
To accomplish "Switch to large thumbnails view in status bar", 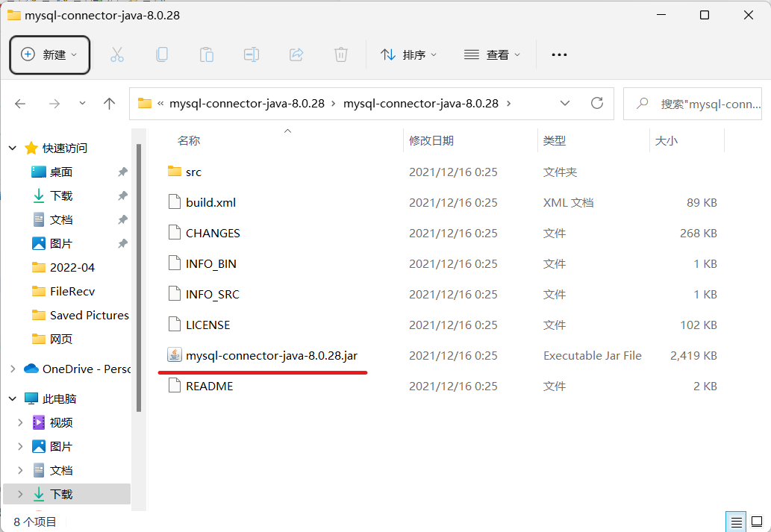I will tap(758, 522).
